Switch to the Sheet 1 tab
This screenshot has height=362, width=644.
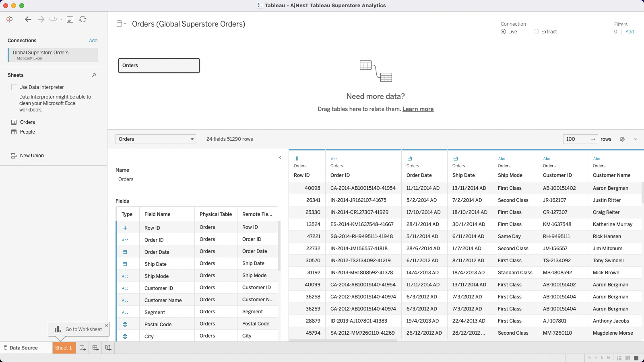(x=64, y=348)
